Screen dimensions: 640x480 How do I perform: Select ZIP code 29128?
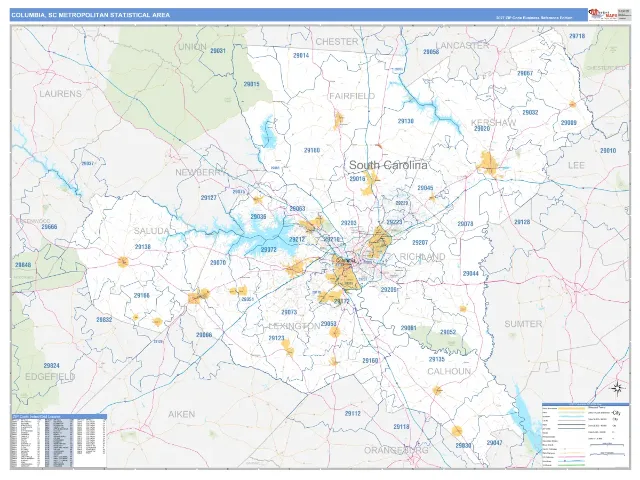[522, 222]
